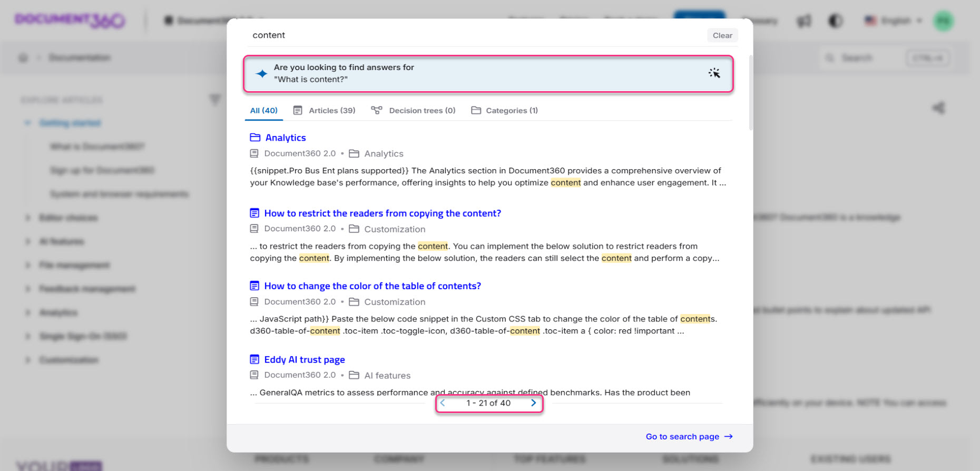Expand the Editor choices tree category

[27, 218]
